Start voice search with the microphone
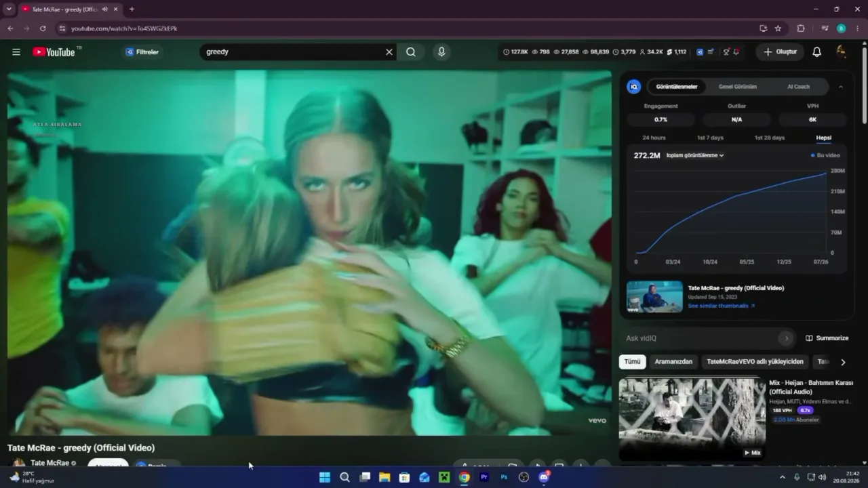868x488 pixels. 441,52
